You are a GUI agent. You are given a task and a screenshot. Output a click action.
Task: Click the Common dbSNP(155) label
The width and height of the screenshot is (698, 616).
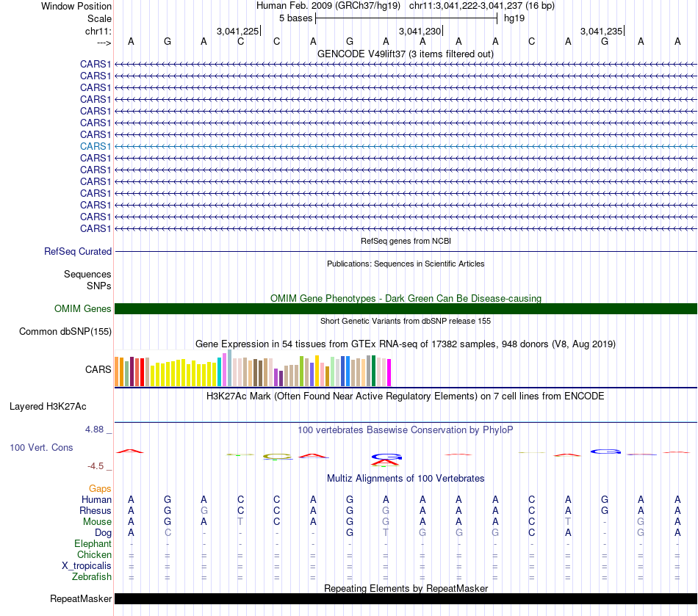click(x=65, y=331)
